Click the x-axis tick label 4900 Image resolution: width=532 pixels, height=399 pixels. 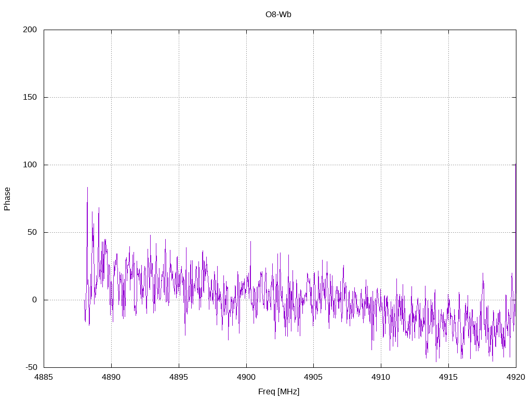click(246, 377)
